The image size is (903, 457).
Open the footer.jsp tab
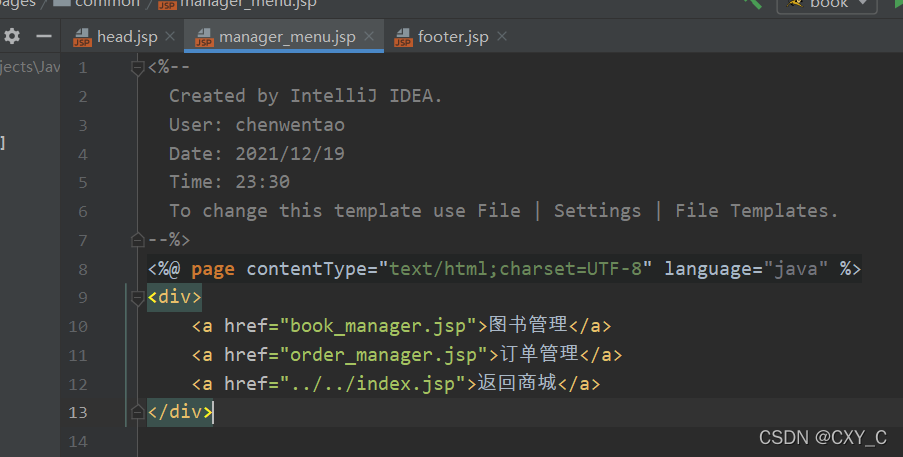453,37
